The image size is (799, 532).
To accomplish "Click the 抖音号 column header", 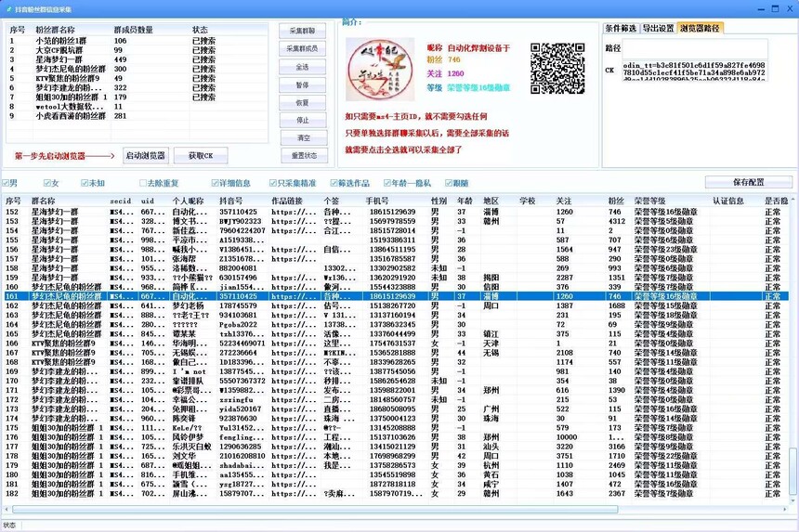I will pos(231,201).
